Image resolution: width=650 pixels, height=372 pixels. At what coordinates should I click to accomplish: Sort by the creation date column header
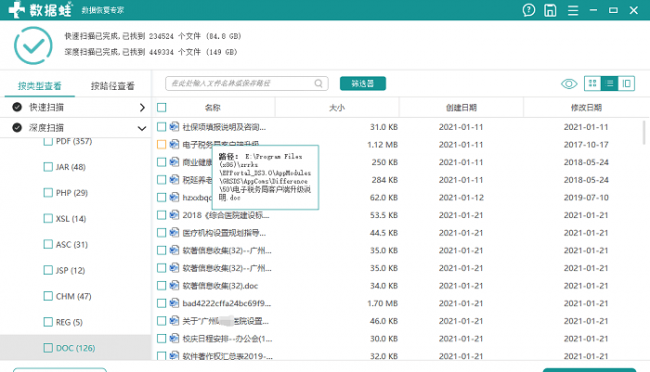click(461, 107)
